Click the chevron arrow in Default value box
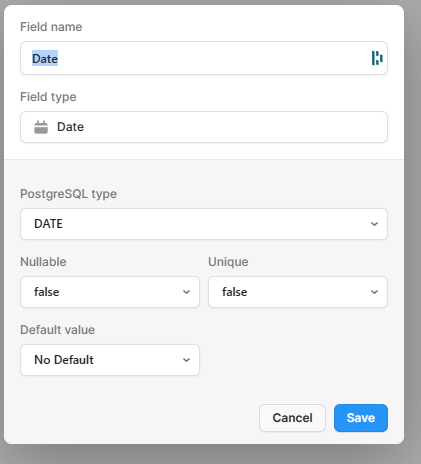421x464 pixels. pyautogui.click(x=186, y=360)
